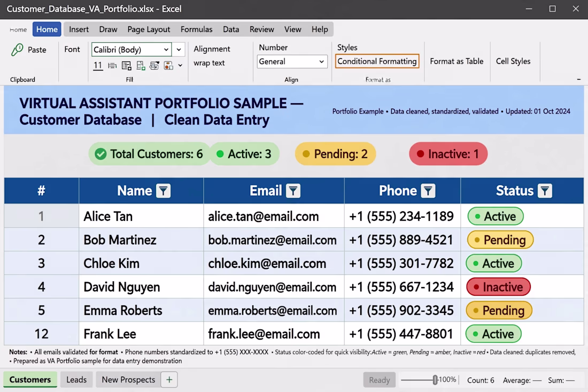Collapse the ribbon with the small dash button
This screenshot has width=588, height=392.
(x=578, y=80)
